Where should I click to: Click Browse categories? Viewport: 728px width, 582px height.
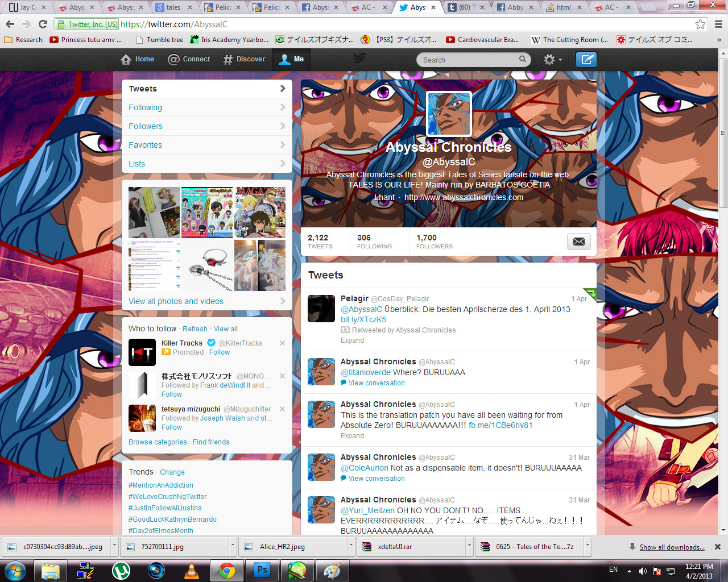point(158,442)
